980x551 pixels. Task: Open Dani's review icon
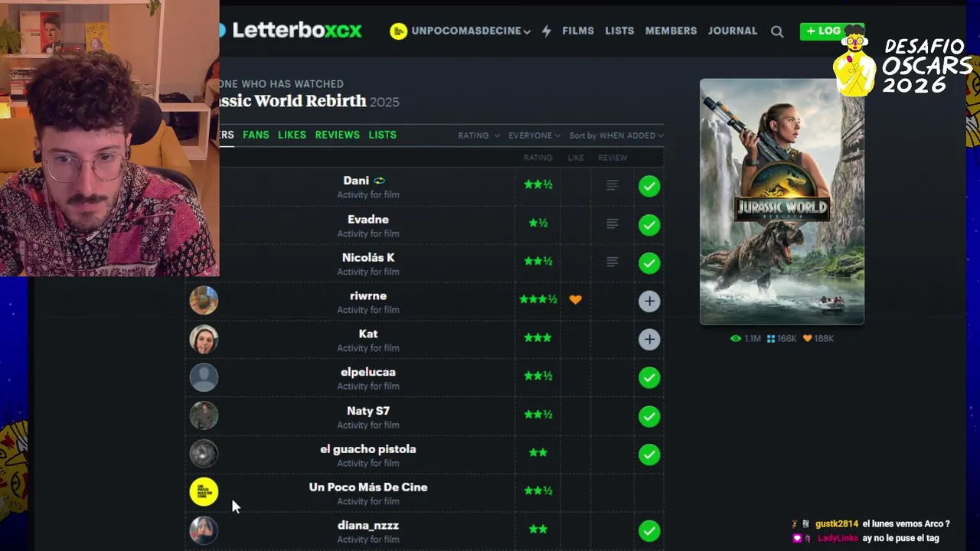[x=612, y=185]
